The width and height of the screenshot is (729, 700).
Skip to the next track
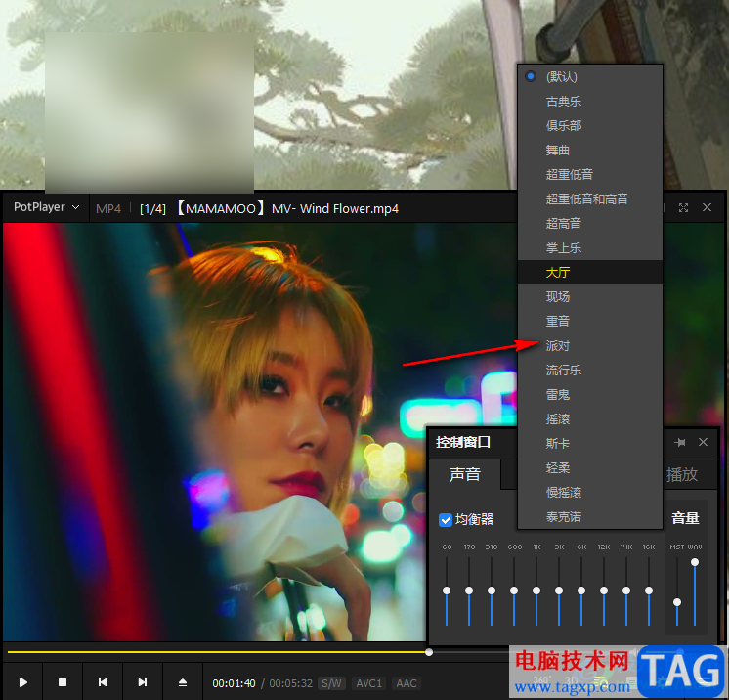click(143, 682)
